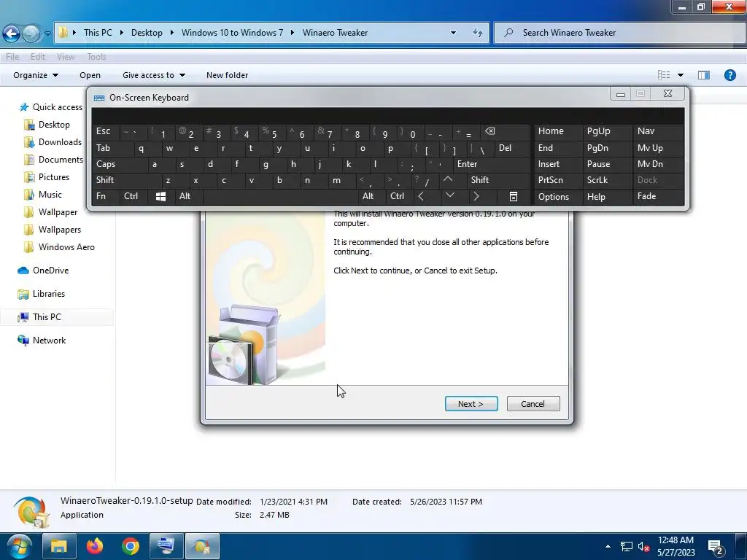Click the Next button in setup wizard
Image resolution: width=747 pixels, height=560 pixels.
471,404
